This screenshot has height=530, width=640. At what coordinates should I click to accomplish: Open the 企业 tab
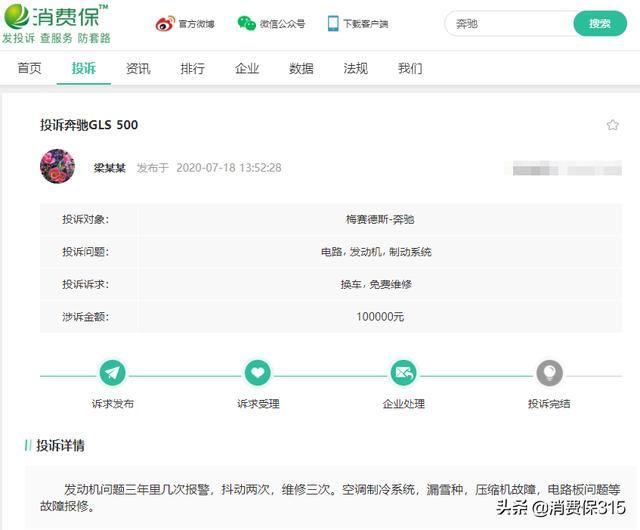pyautogui.click(x=247, y=68)
